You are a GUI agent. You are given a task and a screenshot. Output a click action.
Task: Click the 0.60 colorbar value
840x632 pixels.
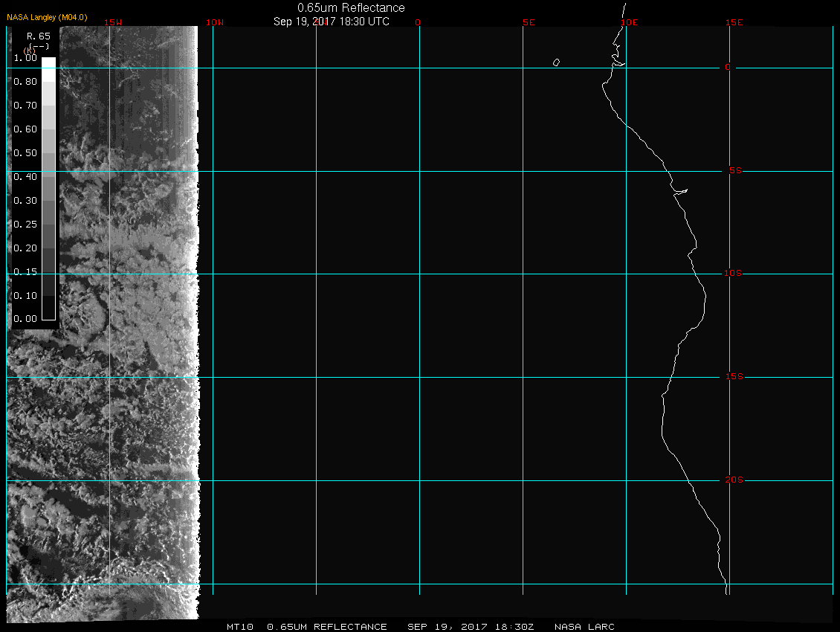tap(25, 129)
